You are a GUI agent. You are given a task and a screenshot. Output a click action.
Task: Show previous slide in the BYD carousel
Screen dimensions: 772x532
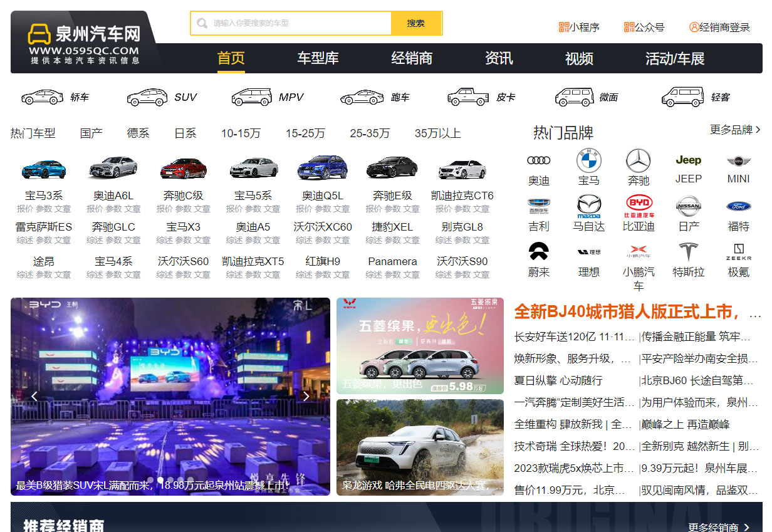tap(34, 396)
